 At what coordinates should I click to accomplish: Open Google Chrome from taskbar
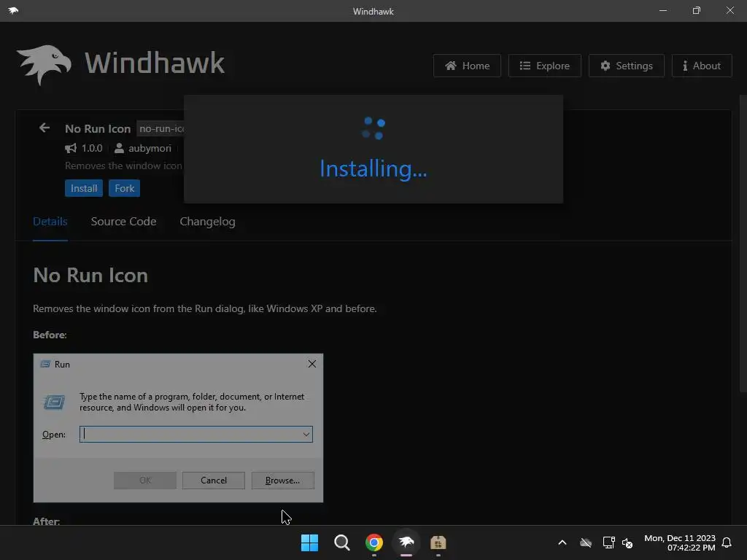tap(374, 542)
